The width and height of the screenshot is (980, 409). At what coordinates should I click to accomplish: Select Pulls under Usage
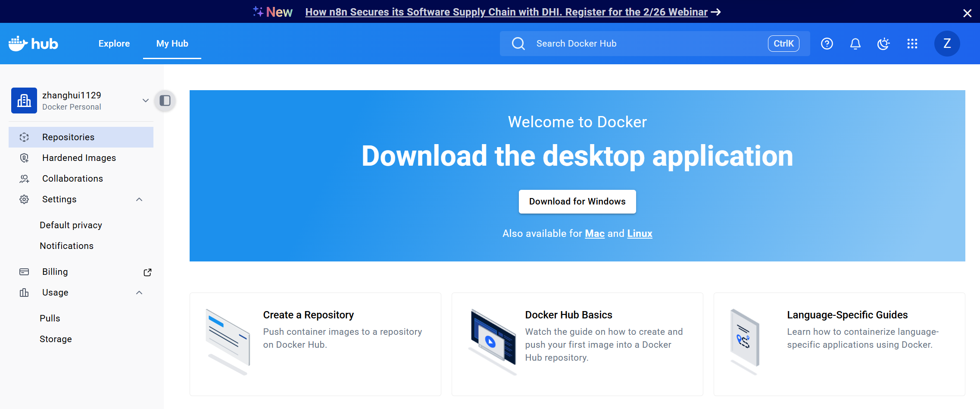(50, 318)
